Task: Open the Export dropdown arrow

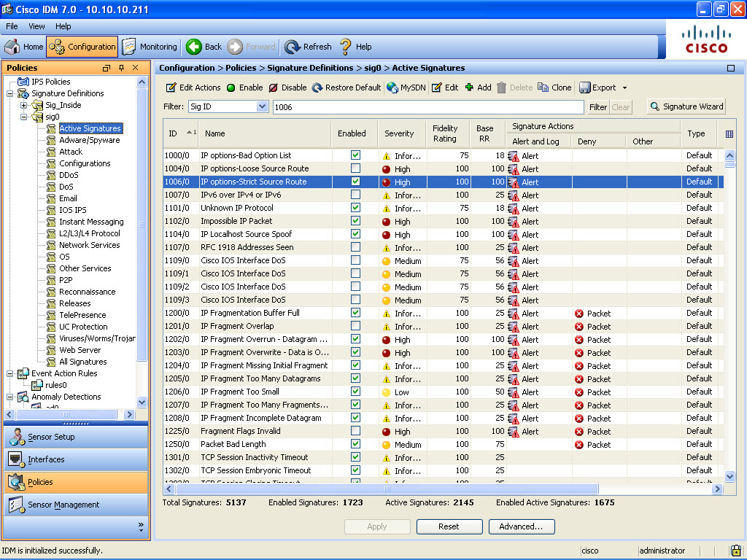Action: click(624, 87)
